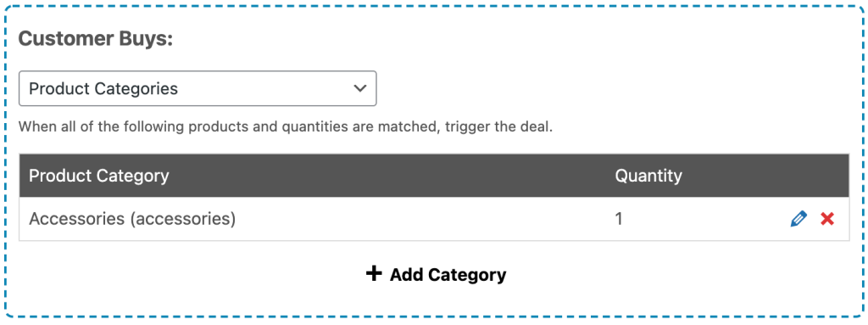
Task: Click the dark table header bar
Action: 434,176
